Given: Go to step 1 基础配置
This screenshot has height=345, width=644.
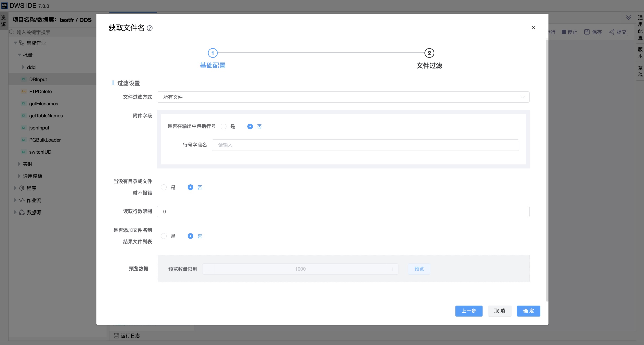Looking at the screenshot, I should tap(213, 53).
